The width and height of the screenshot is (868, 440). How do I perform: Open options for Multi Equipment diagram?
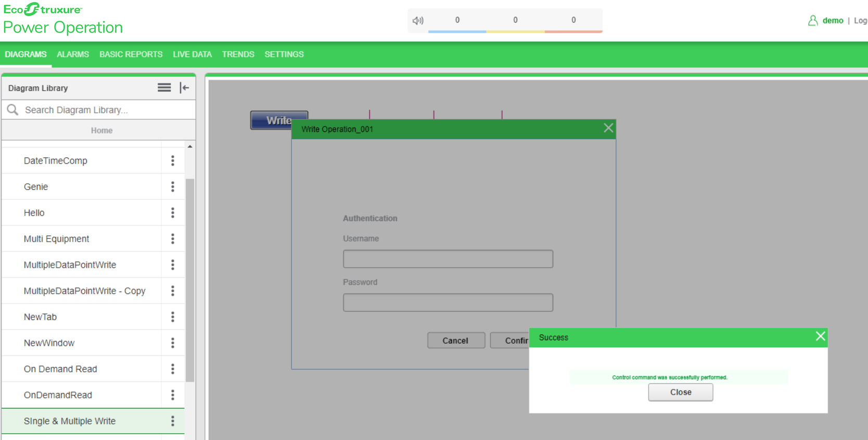(x=173, y=239)
